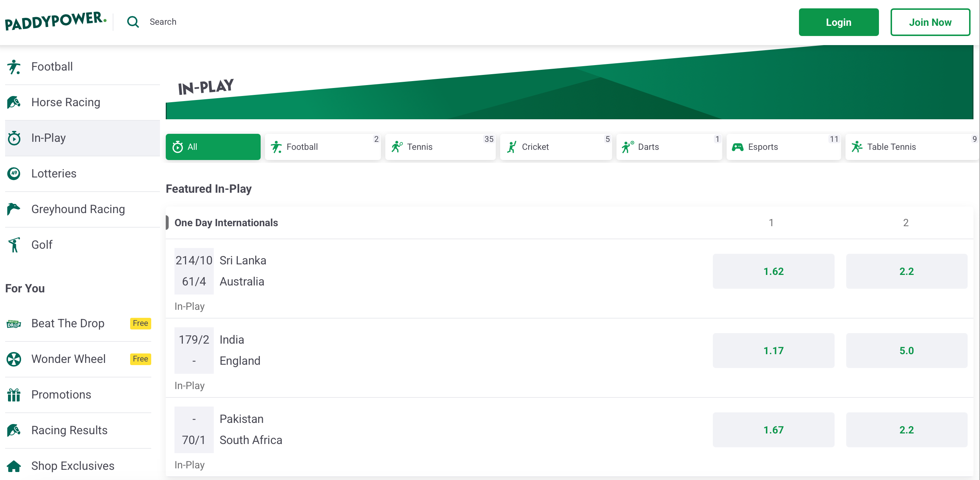The image size is (980, 480).
Task: Click the Racing Results horse icon
Action: [x=14, y=431]
